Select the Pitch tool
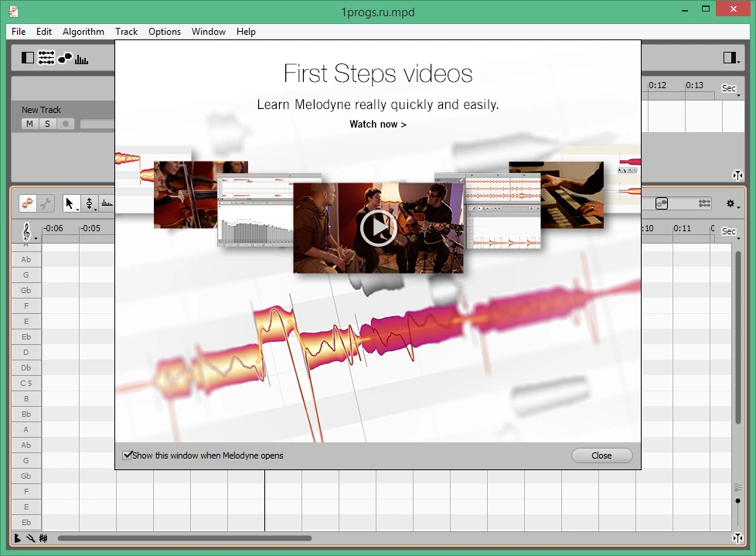 pyautogui.click(x=90, y=203)
